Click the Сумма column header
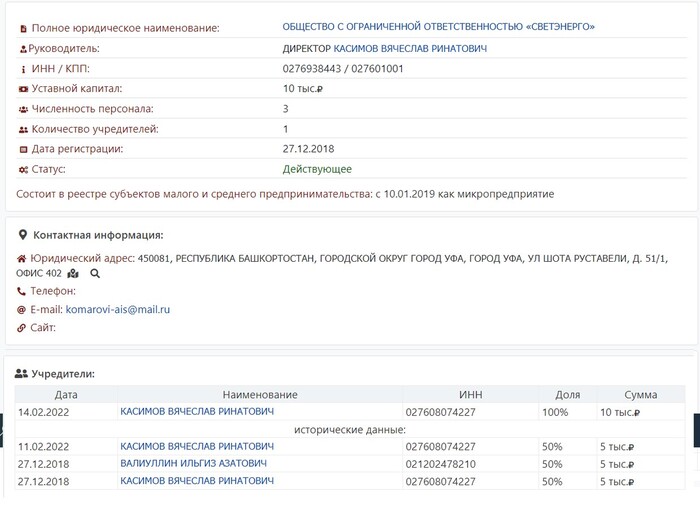Viewport: 700px width, 523px height. (640, 394)
